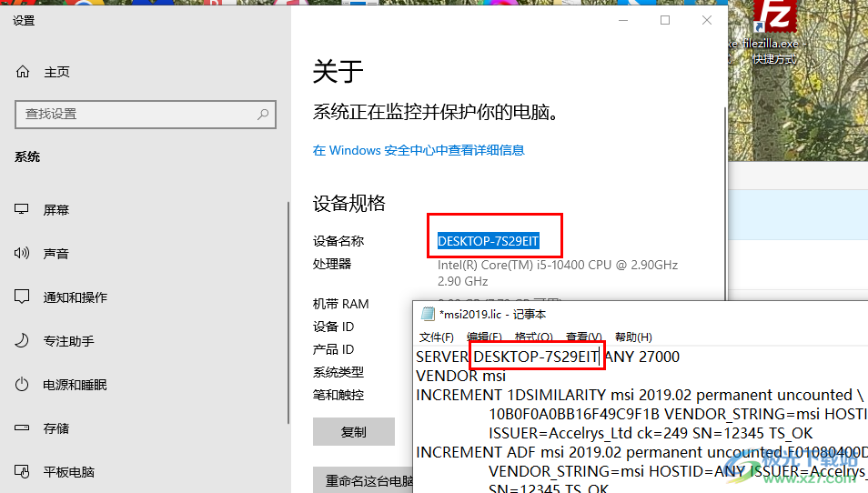Click the Find a setting (查找设置) search field
Screen dimensions: 868x493
click(146, 114)
